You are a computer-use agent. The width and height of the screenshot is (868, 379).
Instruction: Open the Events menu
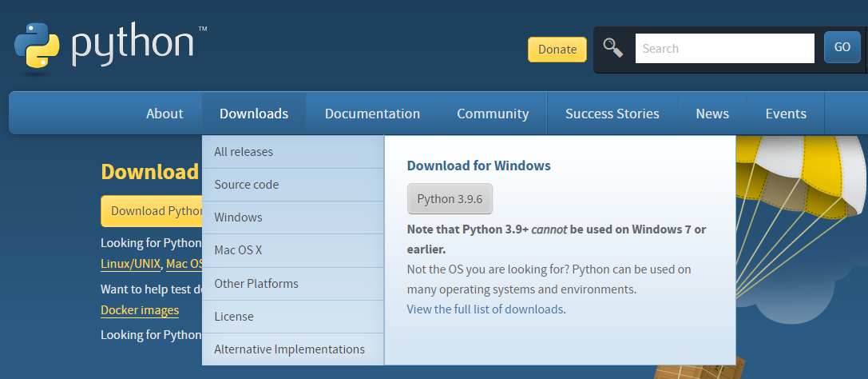click(786, 114)
